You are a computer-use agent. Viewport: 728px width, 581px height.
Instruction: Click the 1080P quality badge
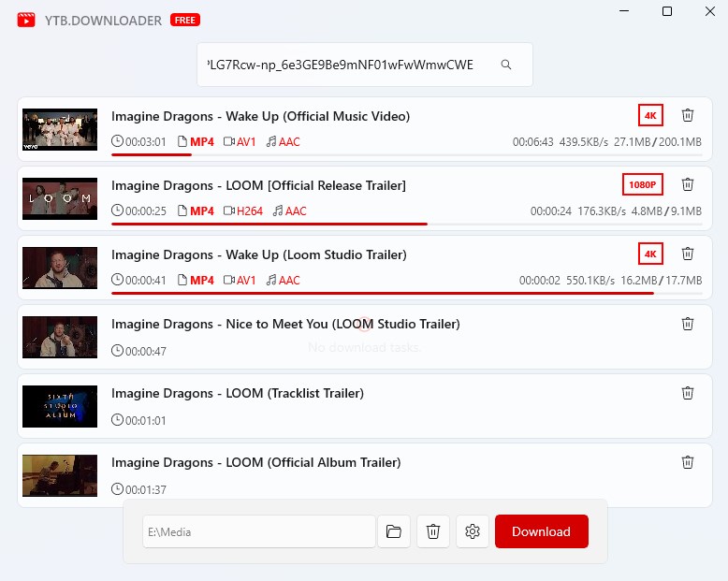coord(643,184)
